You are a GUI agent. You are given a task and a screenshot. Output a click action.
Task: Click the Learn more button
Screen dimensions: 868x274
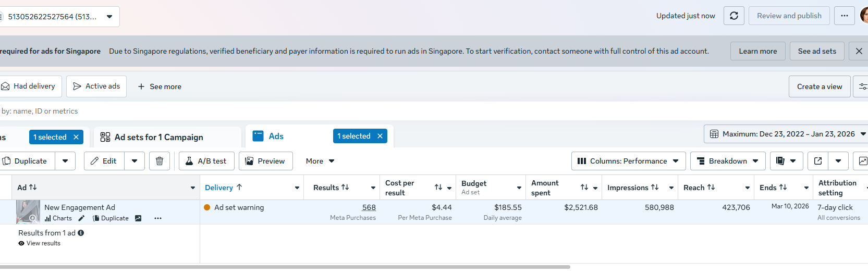[x=757, y=51]
